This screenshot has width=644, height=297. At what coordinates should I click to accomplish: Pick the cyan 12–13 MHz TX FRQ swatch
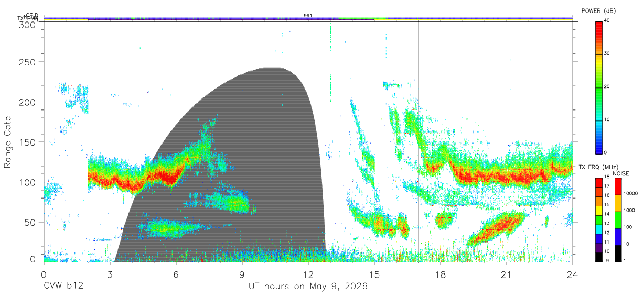tap(598, 228)
